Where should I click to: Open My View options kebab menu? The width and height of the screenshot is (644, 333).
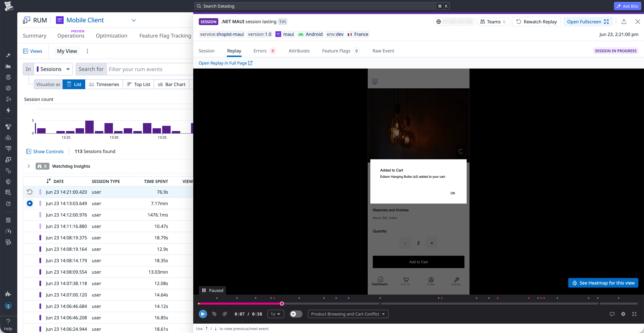87,51
